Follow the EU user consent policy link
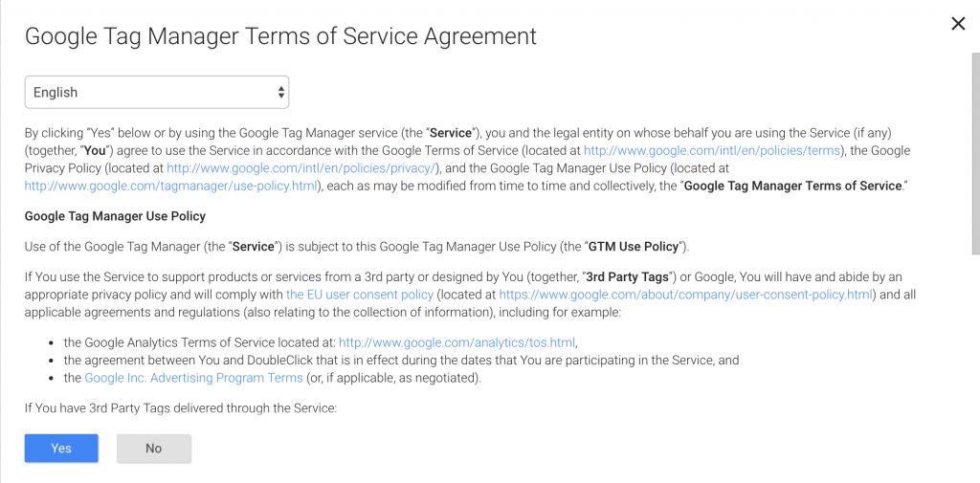 [360, 295]
